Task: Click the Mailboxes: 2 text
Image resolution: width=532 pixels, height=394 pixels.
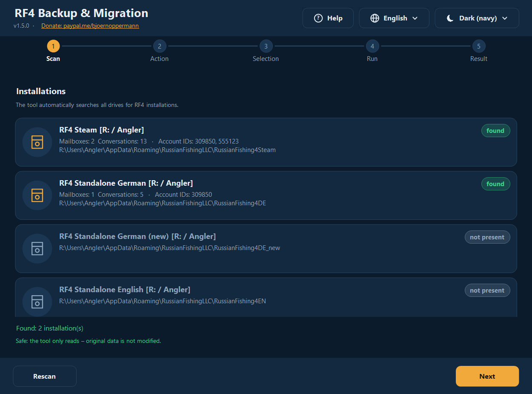Action: pyautogui.click(x=77, y=141)
